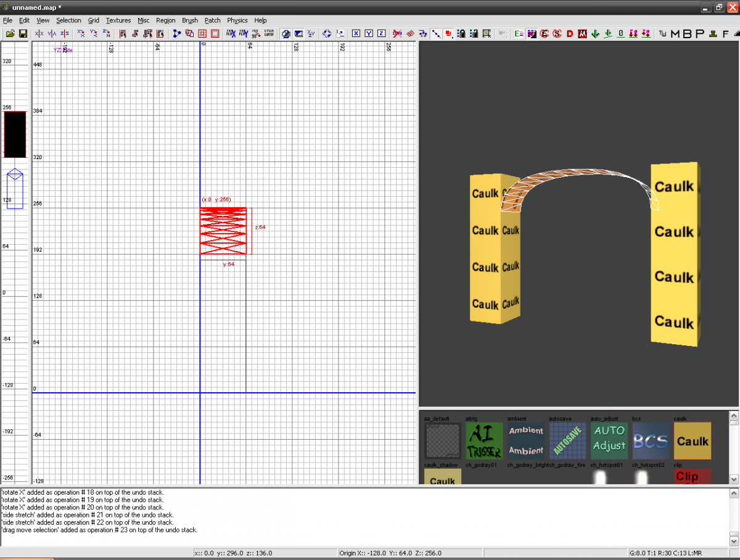Open the Patch menu
Screen dimensions: 740x560
(x=213, y=20)
